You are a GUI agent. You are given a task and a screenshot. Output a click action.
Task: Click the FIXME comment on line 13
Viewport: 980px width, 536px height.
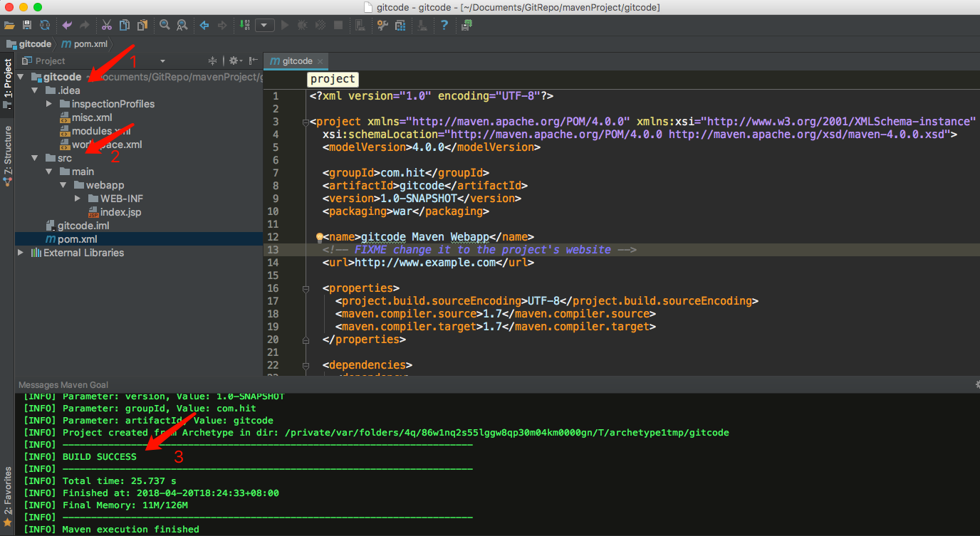(479, 250)
